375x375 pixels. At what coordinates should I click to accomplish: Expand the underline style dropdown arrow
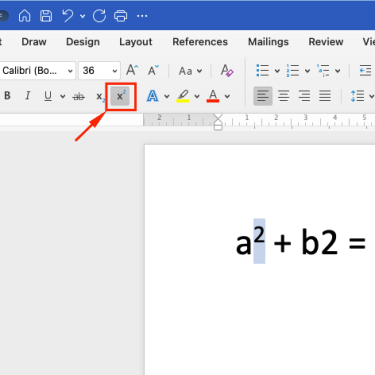[62, 96]
